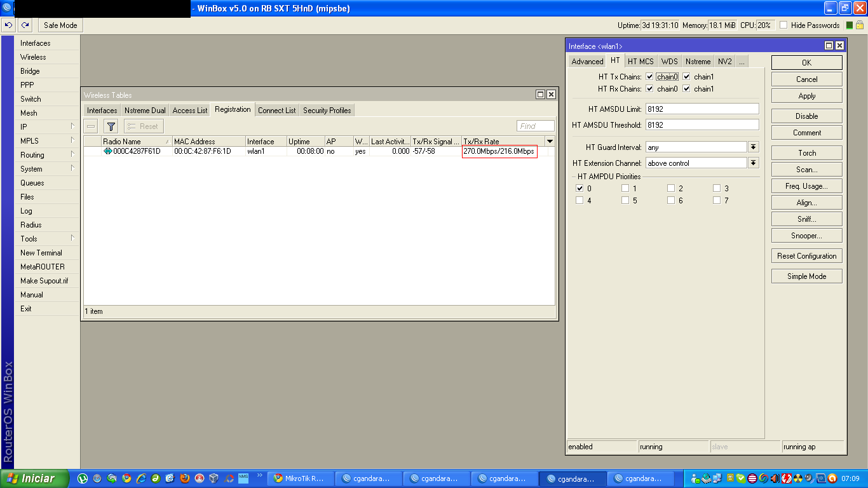Open the Nstreme tab in Interface wlan1
Viewport: 868px width, 488px height.
[698, 62]
